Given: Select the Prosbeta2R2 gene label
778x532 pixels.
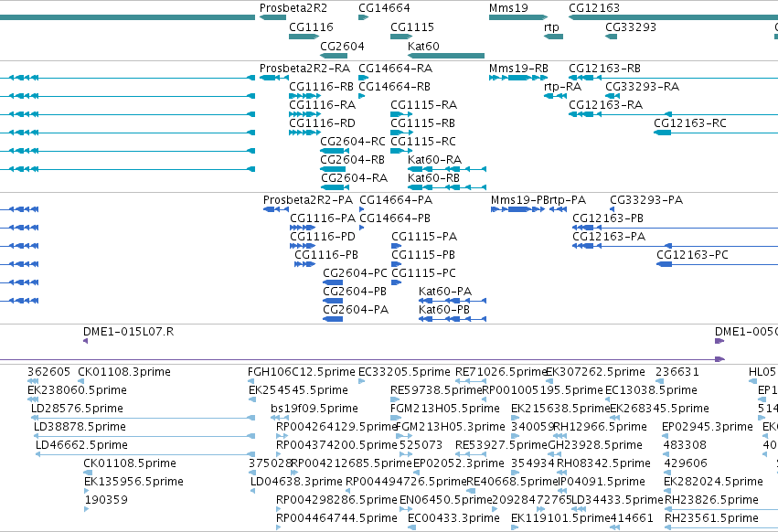Looking at the screenshot, I should [293, 8].
